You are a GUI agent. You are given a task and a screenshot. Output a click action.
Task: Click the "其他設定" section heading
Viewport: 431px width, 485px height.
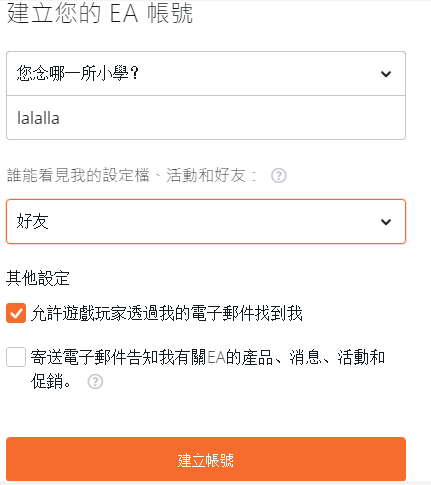[38, 278]
